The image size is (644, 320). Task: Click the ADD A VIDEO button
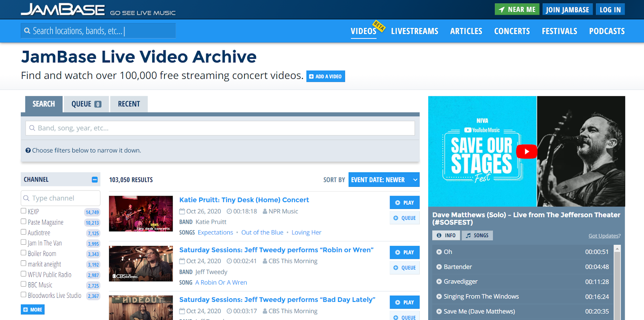click(x=326, y=76)
